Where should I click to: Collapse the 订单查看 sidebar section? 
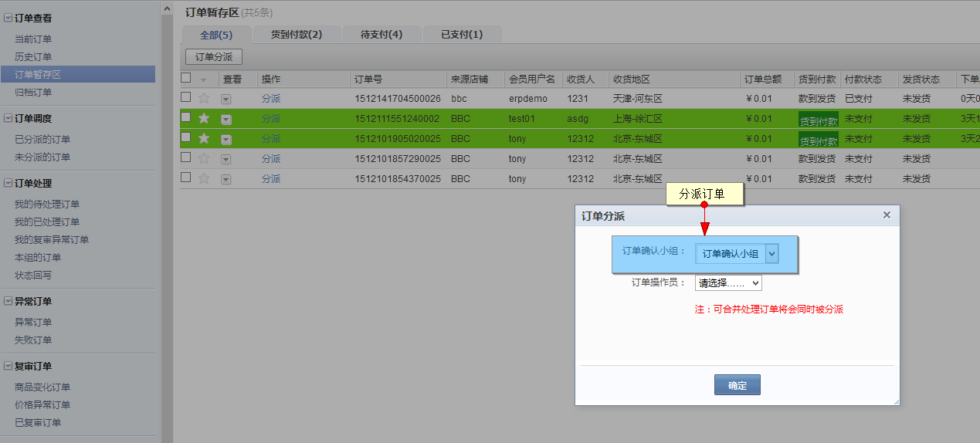8,18
